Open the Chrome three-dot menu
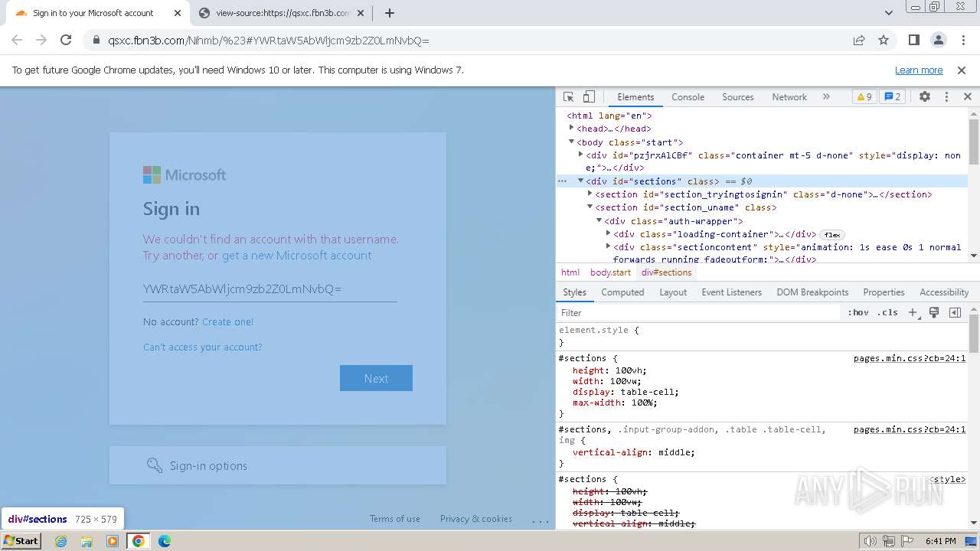The width and height of the screenshot is (980, 551). (x=962, y=41)
